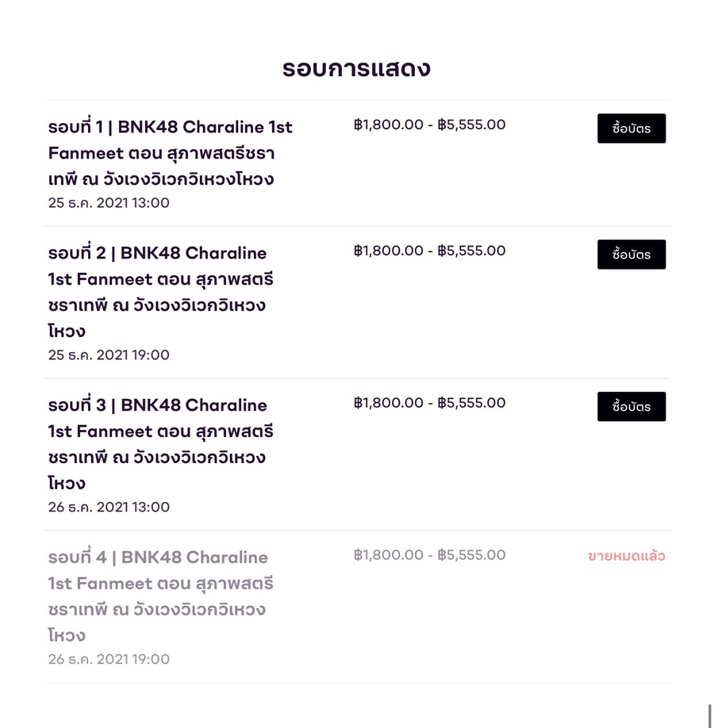The image size is (714, 728).
Task: Buy tickets for round 2 showtime
Action: click(x=631, y=255)
